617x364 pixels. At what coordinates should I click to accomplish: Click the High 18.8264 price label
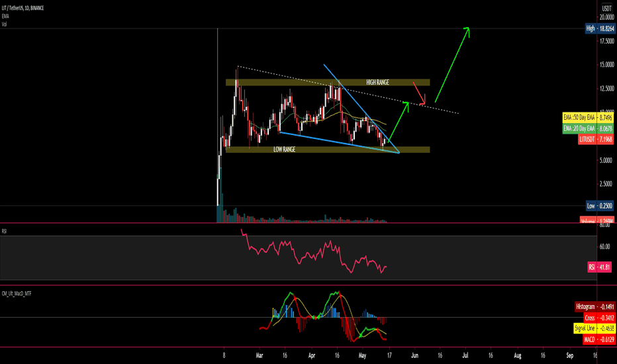(600, 28)
